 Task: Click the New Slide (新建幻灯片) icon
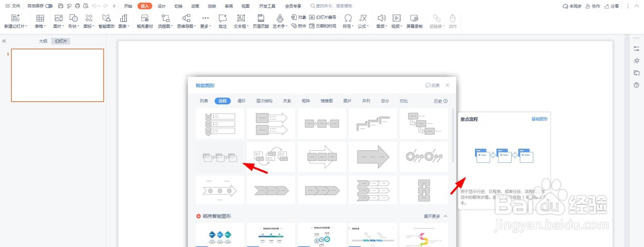(x=16, y=18)
